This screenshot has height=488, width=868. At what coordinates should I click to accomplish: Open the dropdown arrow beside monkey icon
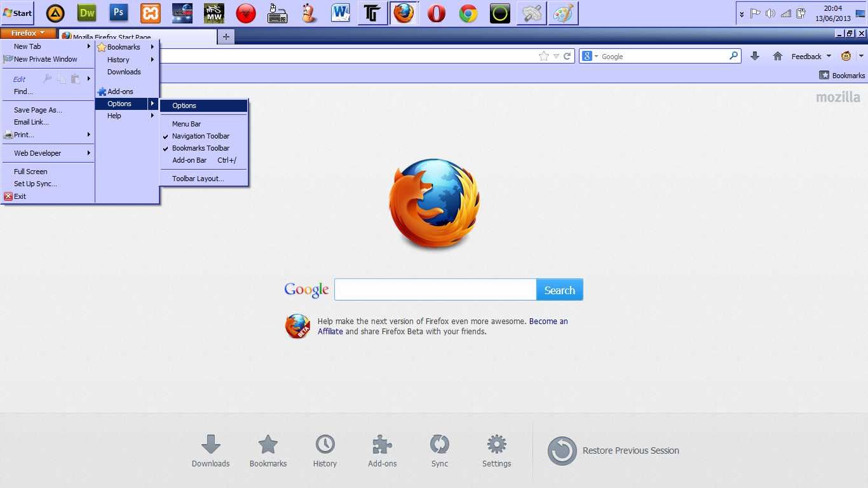point(861,56)
